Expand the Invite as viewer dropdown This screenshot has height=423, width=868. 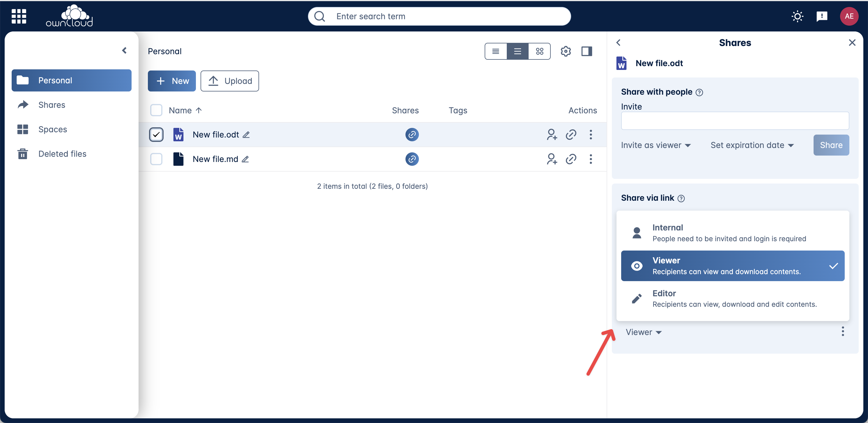(656, 145)
